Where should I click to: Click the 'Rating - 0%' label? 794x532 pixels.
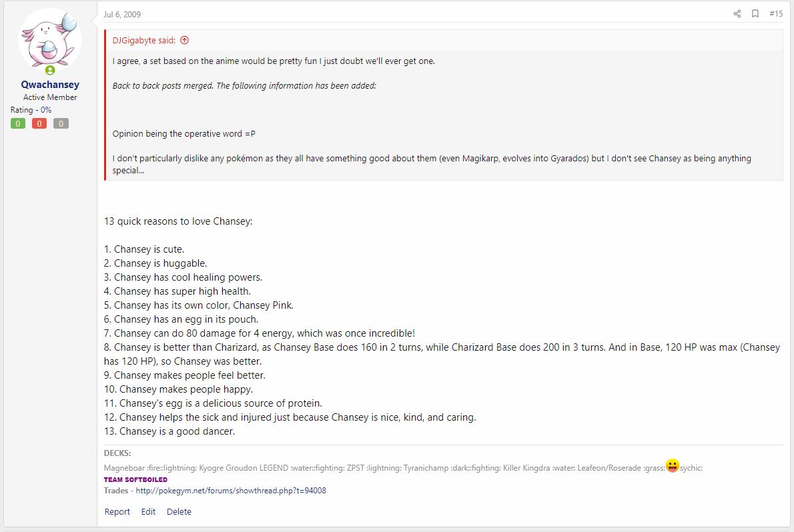[x=31, y=110]
